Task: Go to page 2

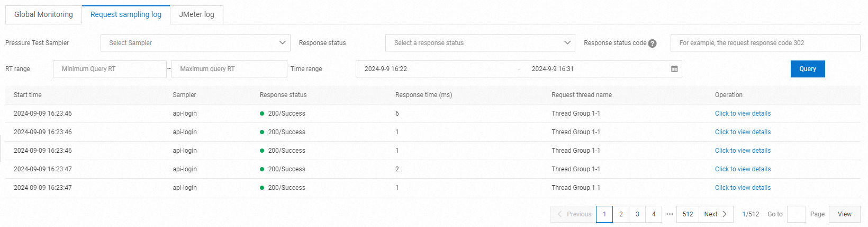Action: coord(621,214)
